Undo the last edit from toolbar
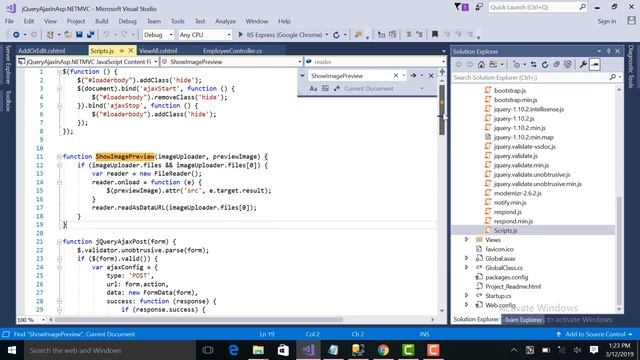Viewport: 640px width, 360px height. (x=106, y=35)
